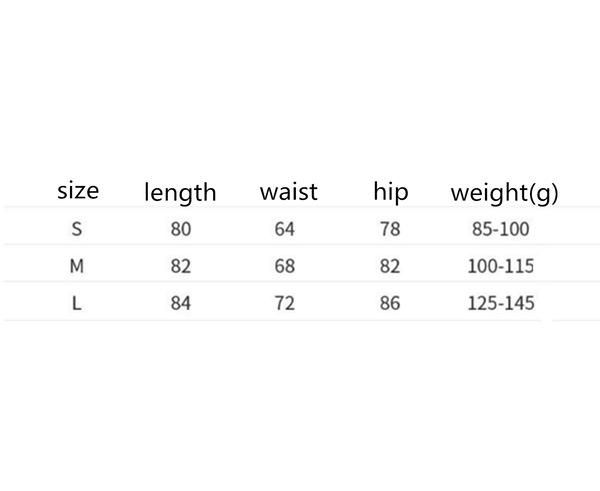The image size is (600, 491).
Task: Select the S size row label
Action: [77, 229]
